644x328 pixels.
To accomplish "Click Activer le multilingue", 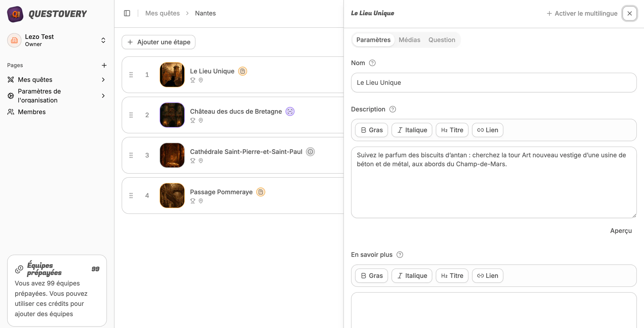I will (x=582, y=13).
